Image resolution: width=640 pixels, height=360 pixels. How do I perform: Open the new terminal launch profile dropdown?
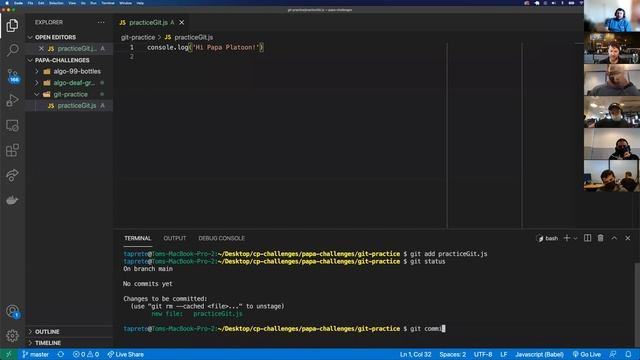pyautogui.click(x=576, y=238)
